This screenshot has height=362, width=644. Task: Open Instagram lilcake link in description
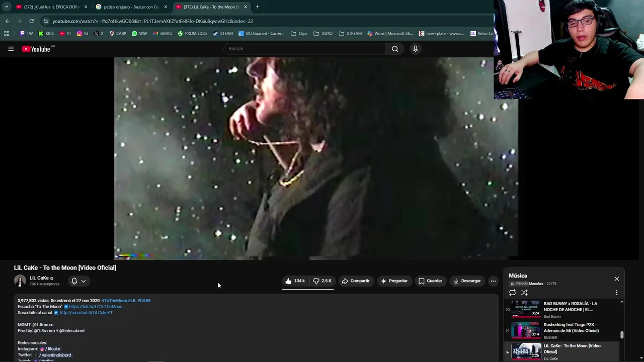point(50,349)
